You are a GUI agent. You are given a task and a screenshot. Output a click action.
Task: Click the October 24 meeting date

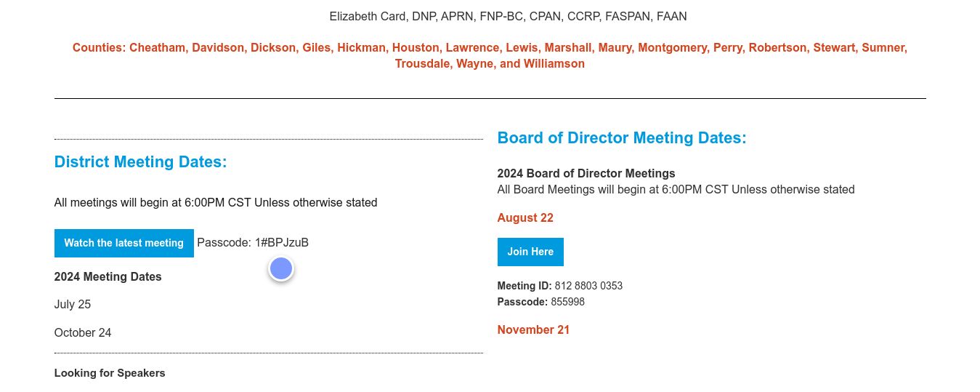pyautogui.click(x=83, y=333)
